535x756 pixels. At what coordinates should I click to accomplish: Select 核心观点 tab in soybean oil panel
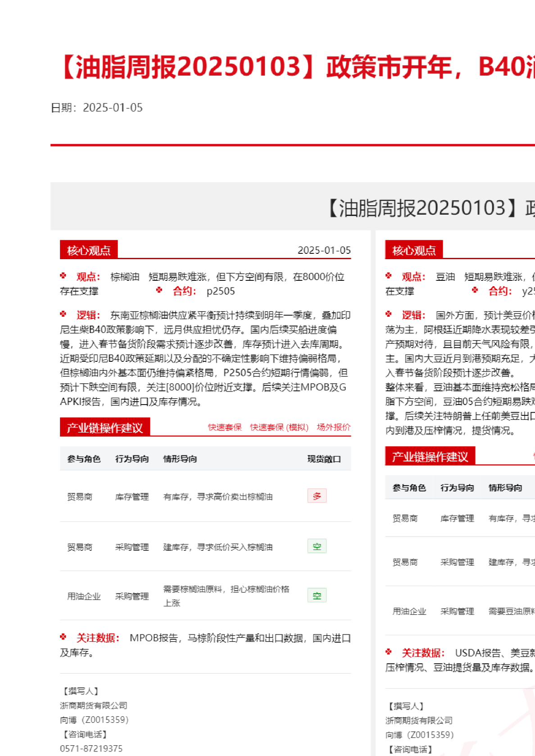click(414, 250)
